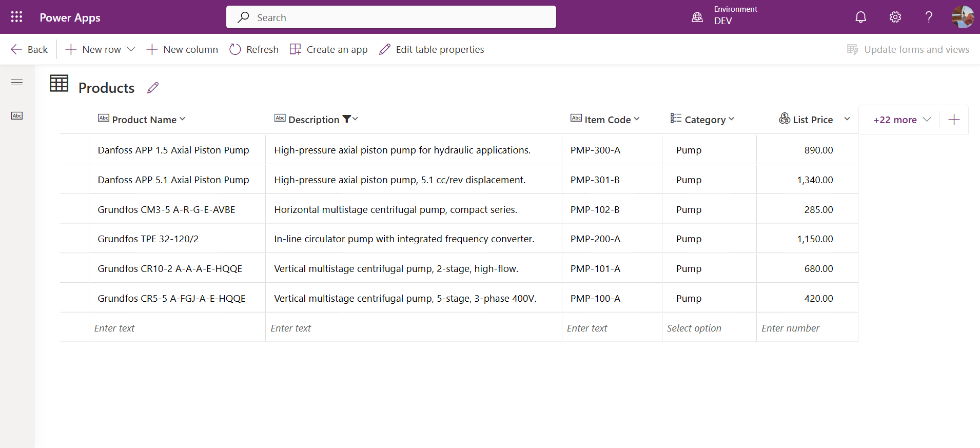Select the item code PMP-100-A

(612, 298)
